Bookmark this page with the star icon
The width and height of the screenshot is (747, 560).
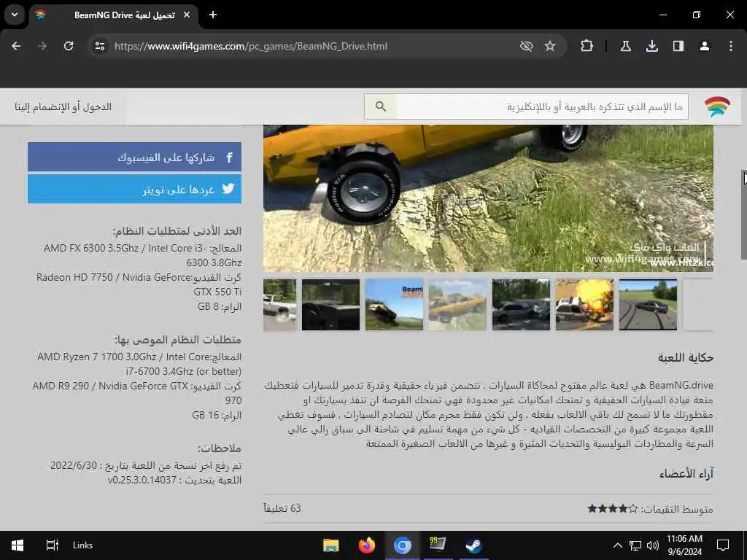tap(550, 46)
